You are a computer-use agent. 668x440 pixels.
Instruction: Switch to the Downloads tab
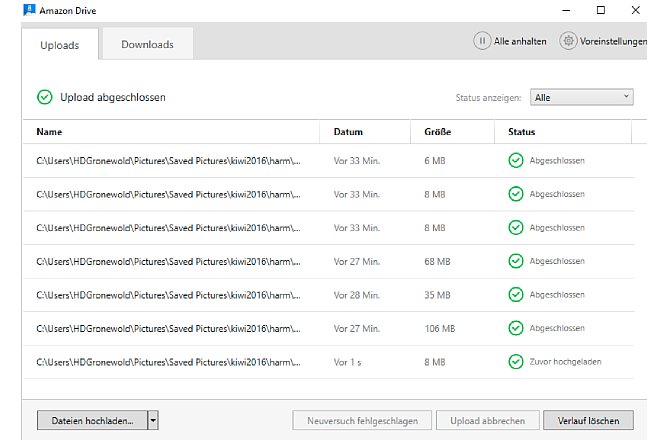point(147,44)
